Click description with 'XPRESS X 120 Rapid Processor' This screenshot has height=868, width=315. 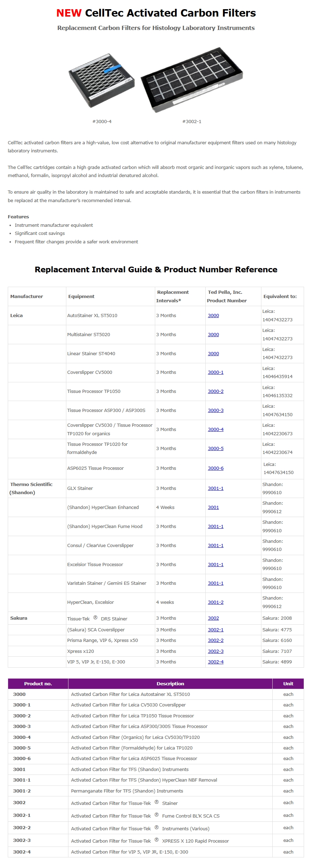150,841
